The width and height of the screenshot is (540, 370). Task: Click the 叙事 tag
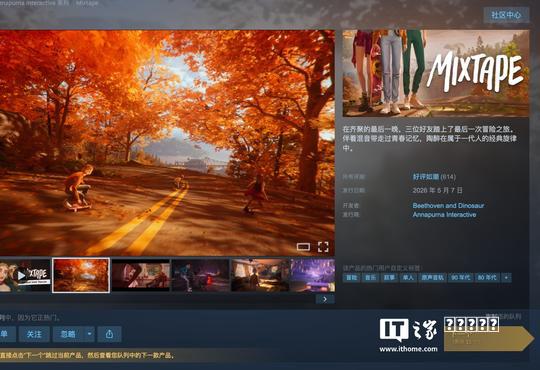click(x=389, y=278)
